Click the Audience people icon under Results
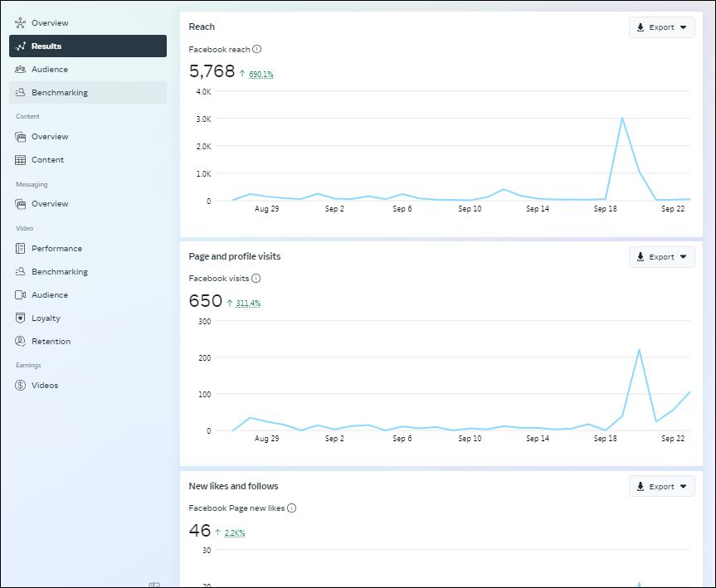Image resolution: width=716 pixels, height=588 pixels. click(20, 70)
